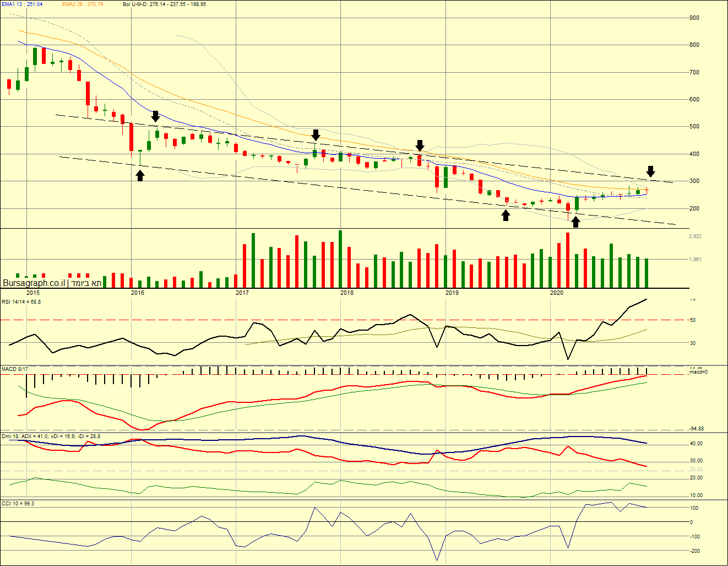Screen dimensions: 728x566
Task: Click the 1,961 volume axis value
Action: pos(695,259)
